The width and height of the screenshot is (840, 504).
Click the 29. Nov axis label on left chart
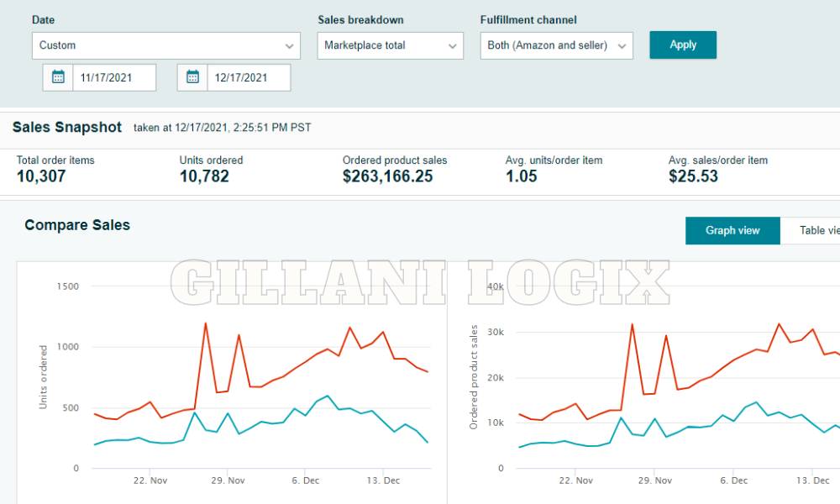tap(227, 480)
